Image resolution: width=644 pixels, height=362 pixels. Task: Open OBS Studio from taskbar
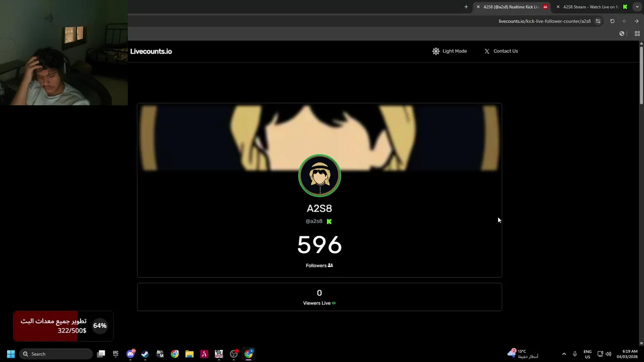coord(234,354)
